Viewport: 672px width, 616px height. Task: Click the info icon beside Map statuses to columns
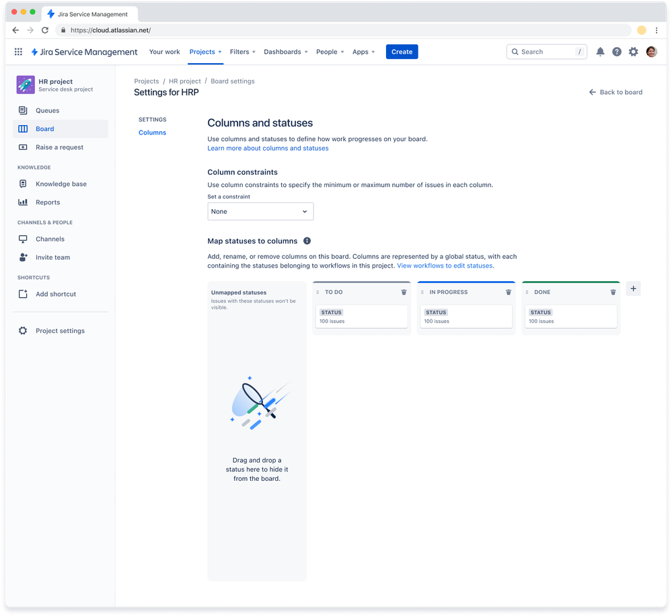(307, 241)
